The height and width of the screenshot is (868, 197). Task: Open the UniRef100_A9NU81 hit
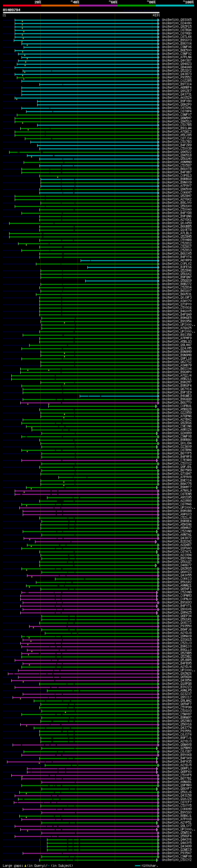coord(177,782)
